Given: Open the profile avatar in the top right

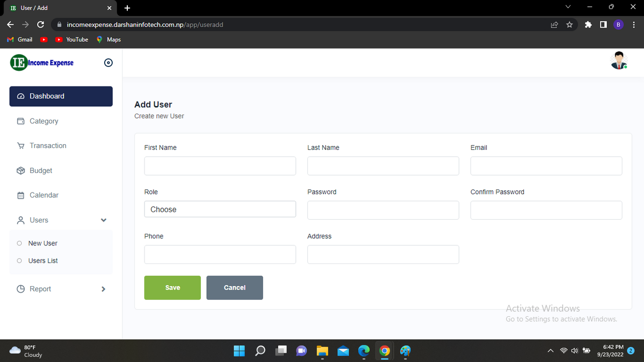Looking at the screenshot, I should coord(618,60).
